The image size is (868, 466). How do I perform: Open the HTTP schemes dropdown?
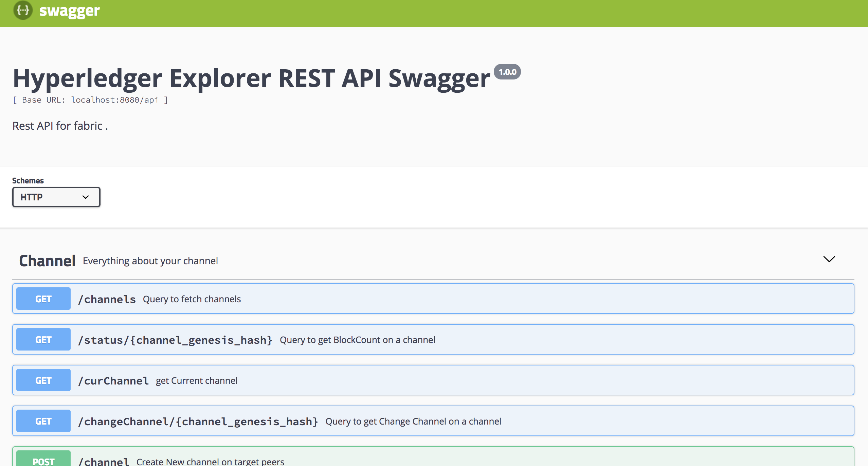click(x=56, y=197)
